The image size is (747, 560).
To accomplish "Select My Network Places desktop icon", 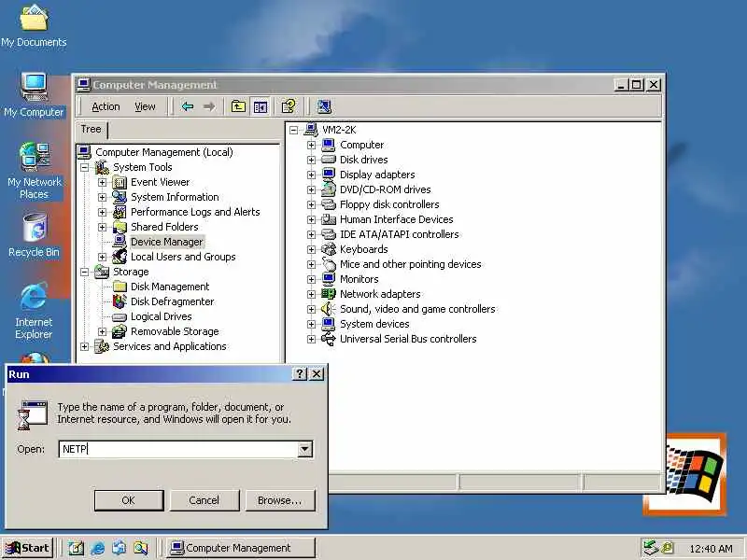I will point(34,171).
